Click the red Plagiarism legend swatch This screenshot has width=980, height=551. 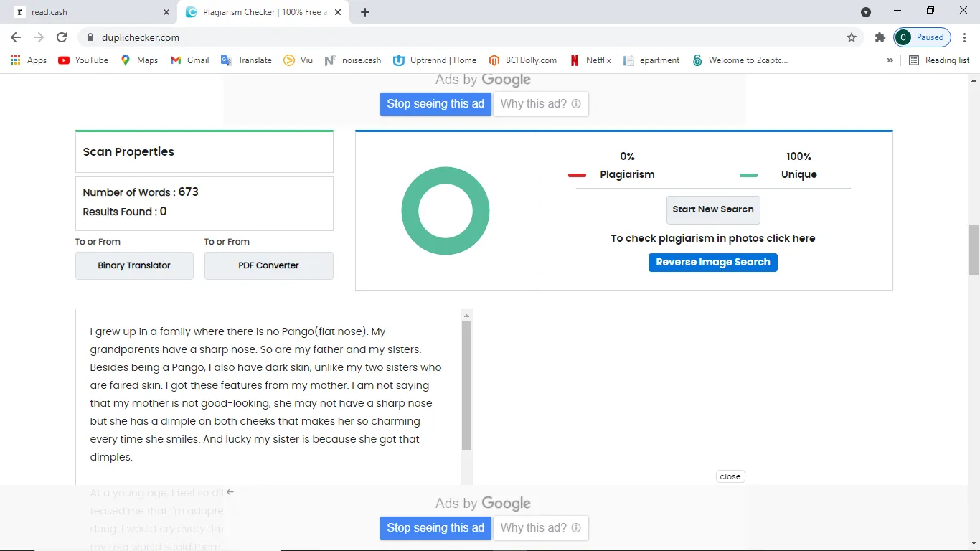(578, 175)
